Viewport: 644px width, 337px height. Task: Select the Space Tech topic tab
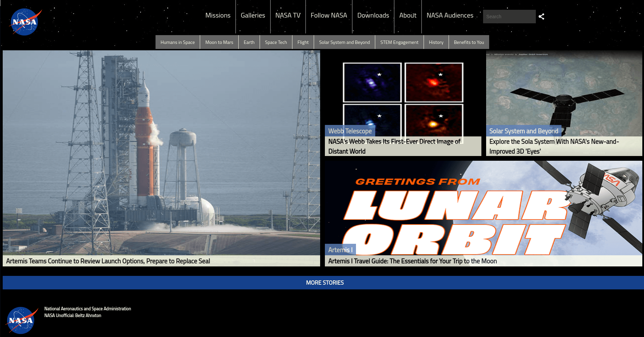(x=276, y=42)
